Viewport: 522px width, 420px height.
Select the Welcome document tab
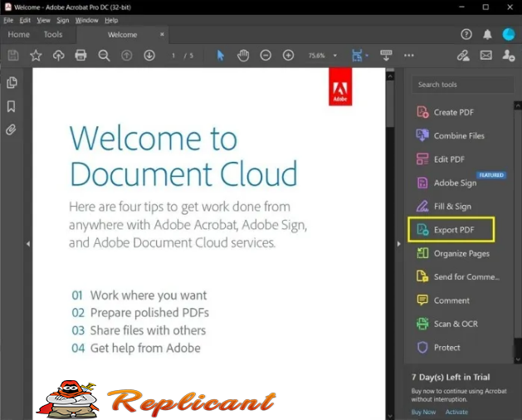pyautogui.click(x=122, y=35)
